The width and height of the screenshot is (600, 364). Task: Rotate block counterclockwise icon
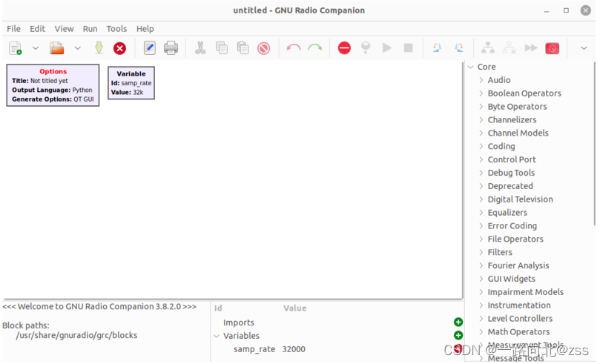tap(438, 47)
